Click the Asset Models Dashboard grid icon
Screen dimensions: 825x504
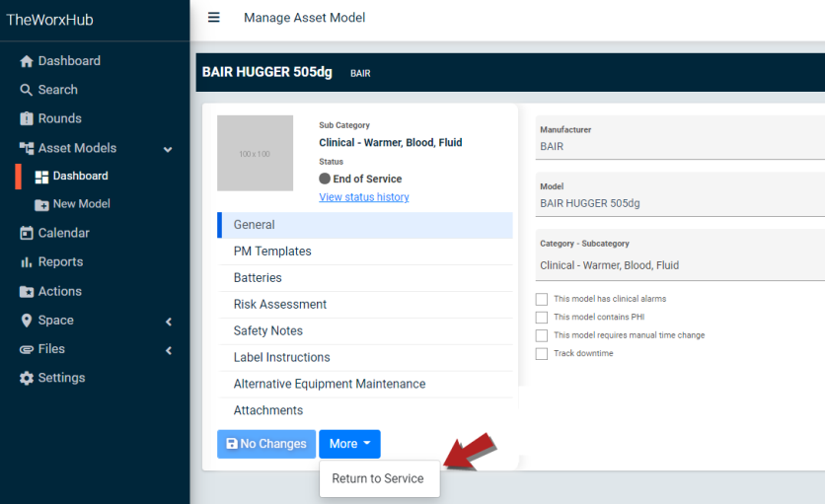pos(41,177)
